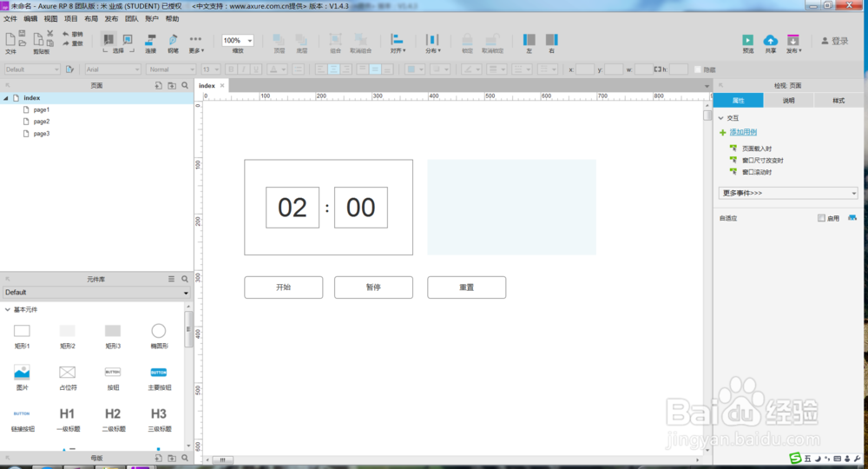
Task: Open the fill color swatch dropdown
Action: coord(415,69)
